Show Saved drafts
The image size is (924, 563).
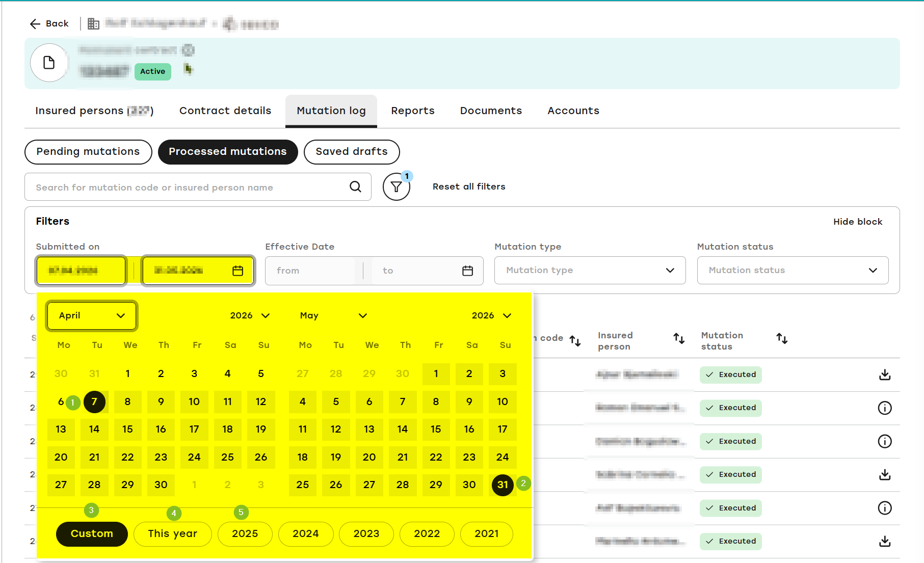point(352,152)
